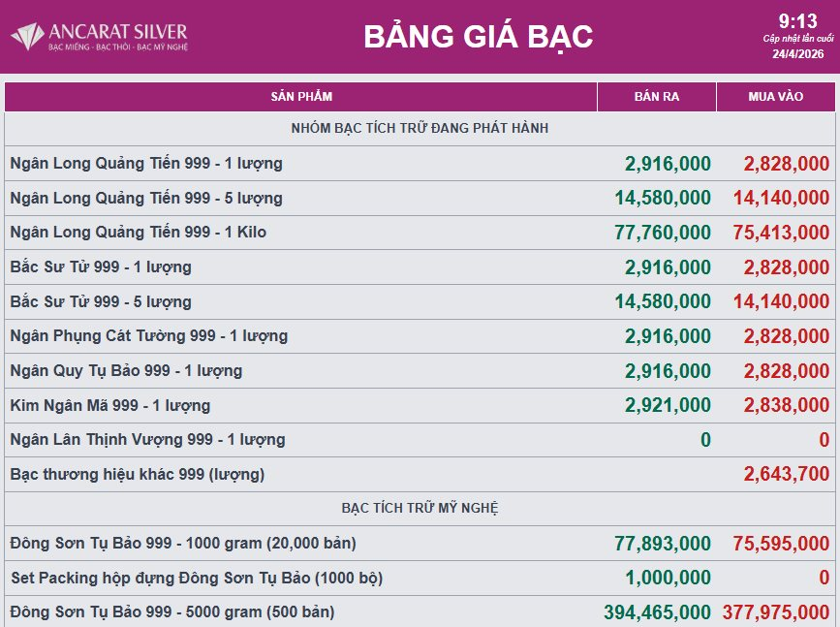This screenshot has height=627, width=840.
Task: Click buy price 2,643,700 for other brands
Action: coord(787,474)
